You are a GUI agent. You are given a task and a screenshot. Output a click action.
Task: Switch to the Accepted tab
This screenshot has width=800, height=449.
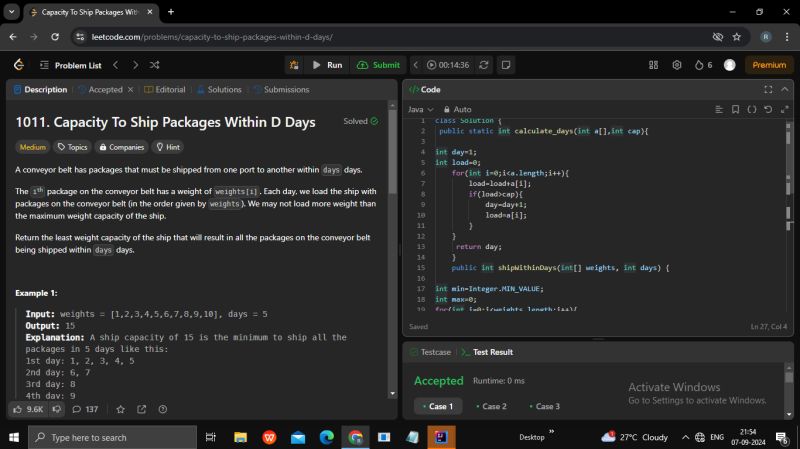(101, 89)
